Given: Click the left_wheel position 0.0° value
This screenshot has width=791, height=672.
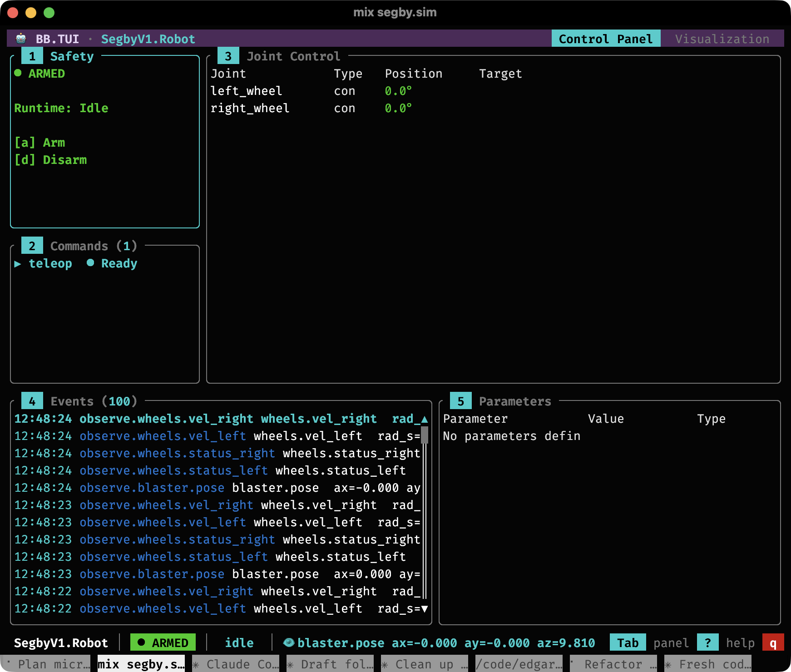Looking at the screenshot, I should point(398,91).
